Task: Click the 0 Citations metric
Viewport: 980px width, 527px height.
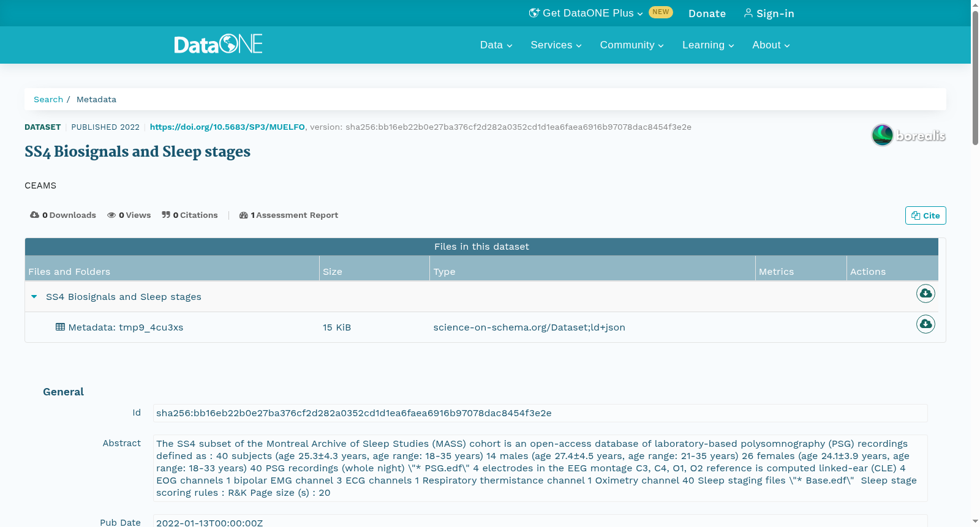Action: click(x=190, y=215)
